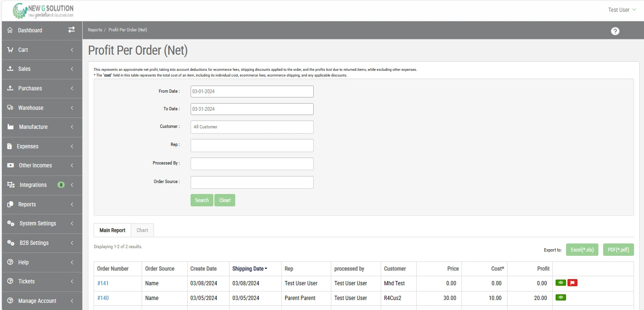Screen dimensions: 644x310
Task: Click the Order Source input field
Action: (252, 183)
